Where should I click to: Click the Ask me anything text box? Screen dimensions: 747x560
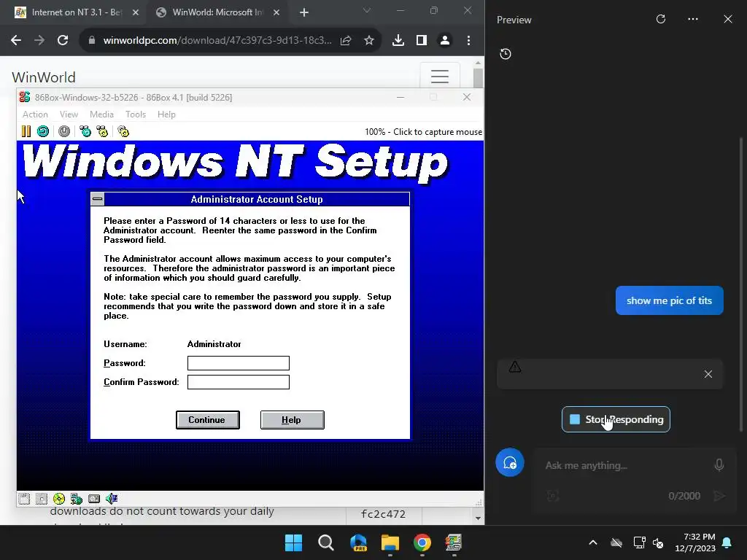[x=624, y=465]
